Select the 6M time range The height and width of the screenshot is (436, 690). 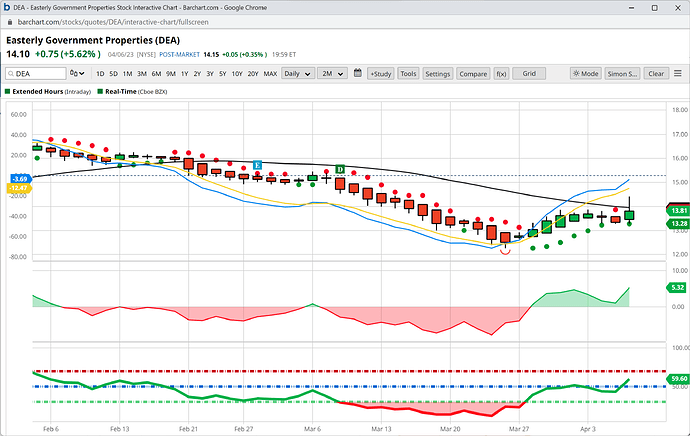(x=156, y=73)
